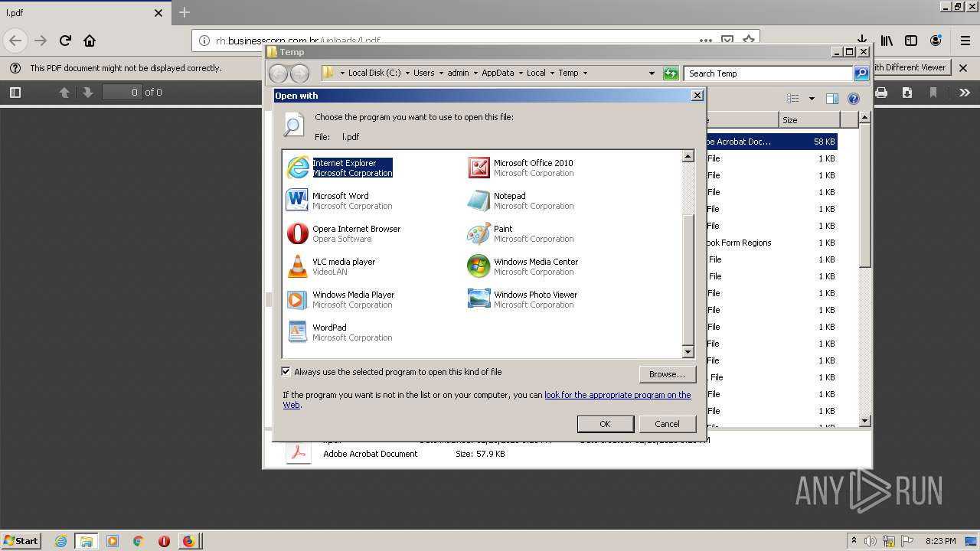Select Paint in the program list
980x551 pixels.
coord(521,233)
